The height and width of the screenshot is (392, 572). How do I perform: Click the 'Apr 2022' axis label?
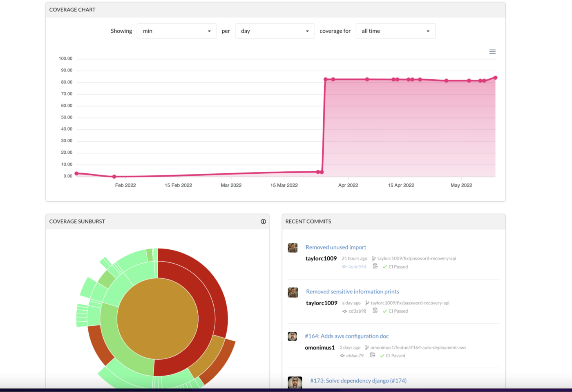pyautogui.click(x=348, y=185)
